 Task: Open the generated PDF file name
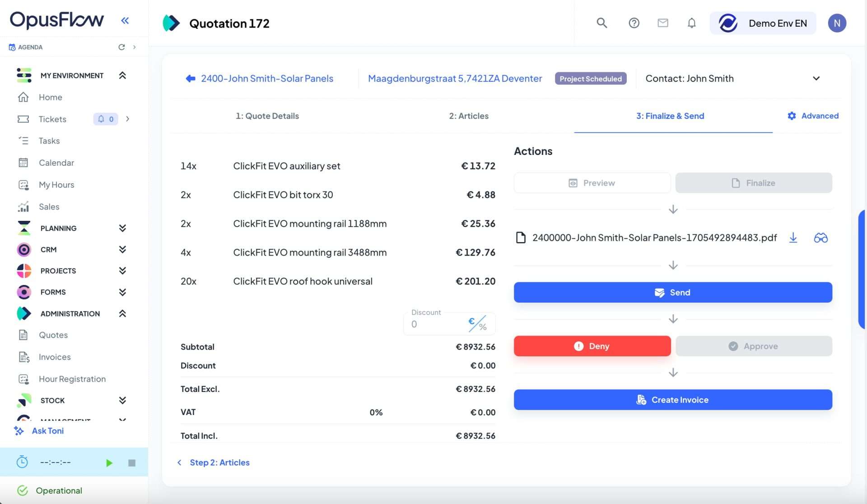654,238
